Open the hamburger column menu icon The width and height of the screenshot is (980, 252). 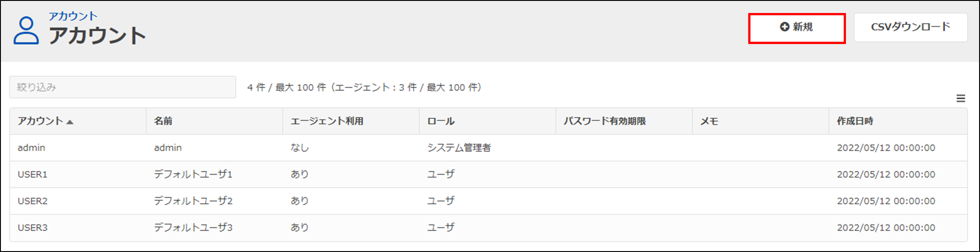tap(960, 98)
